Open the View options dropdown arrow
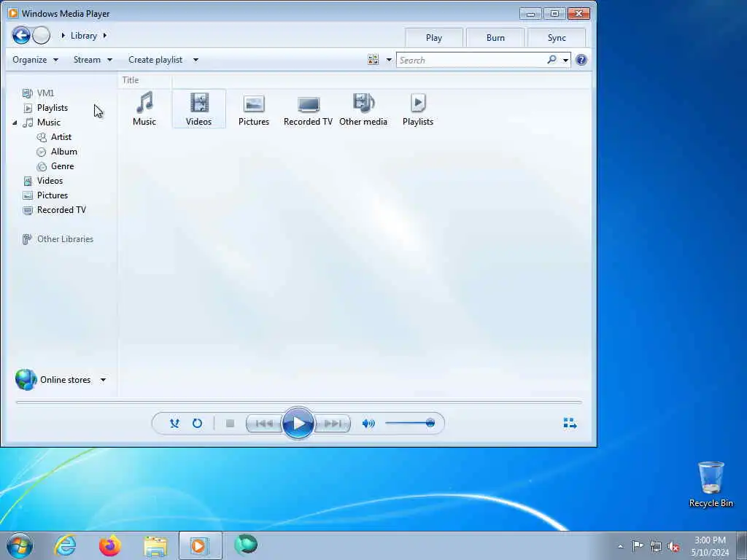747x560 pixels. 389,60
